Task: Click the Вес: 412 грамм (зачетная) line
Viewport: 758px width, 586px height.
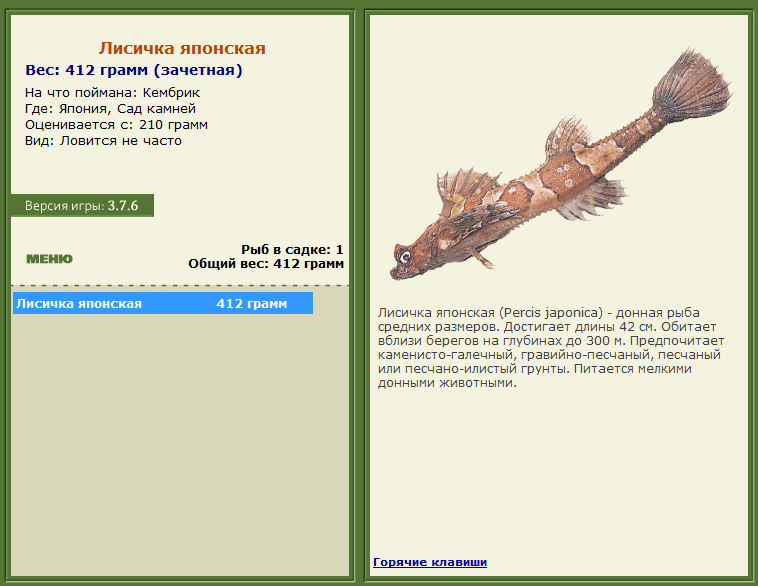Action: (134, 70)
